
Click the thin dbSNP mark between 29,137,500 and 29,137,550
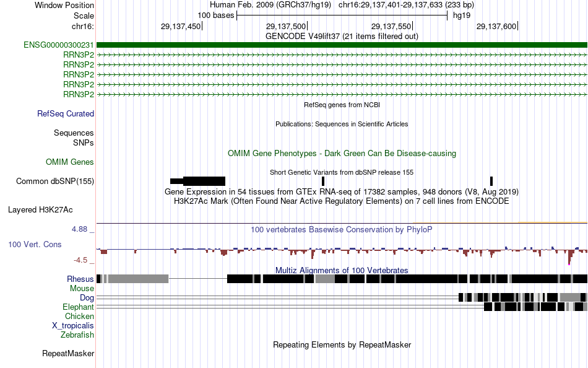click(323, 181)
